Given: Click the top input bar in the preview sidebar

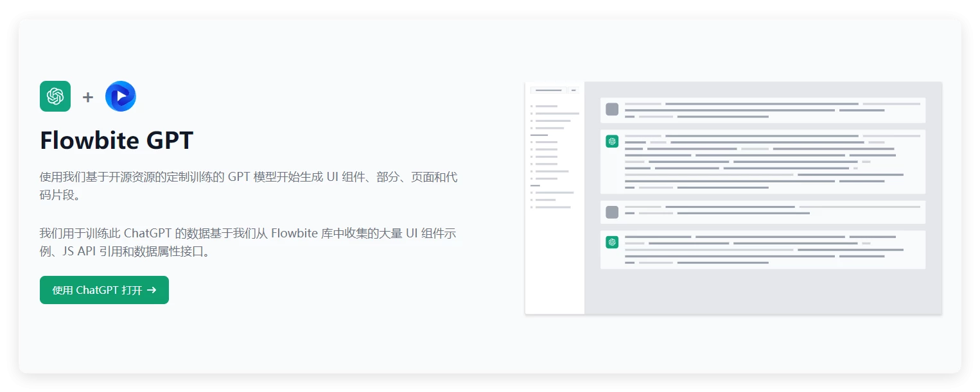Looking at the screenshot, I should point(548,90).
